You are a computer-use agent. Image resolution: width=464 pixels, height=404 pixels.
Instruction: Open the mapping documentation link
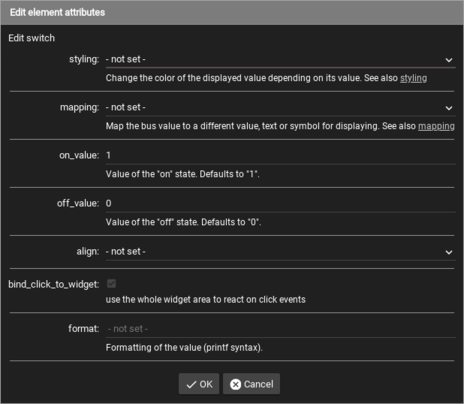pyautogui.click(x=436, y=126)
